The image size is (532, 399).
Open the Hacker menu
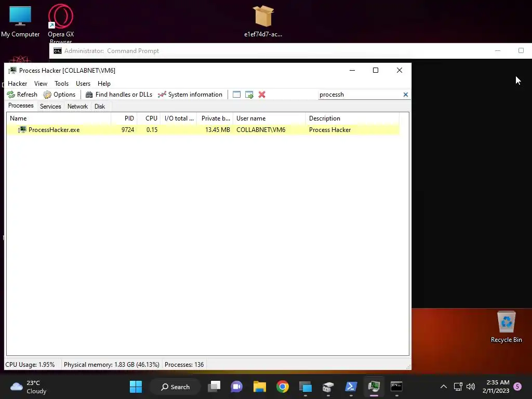click(x=17, y=84)
